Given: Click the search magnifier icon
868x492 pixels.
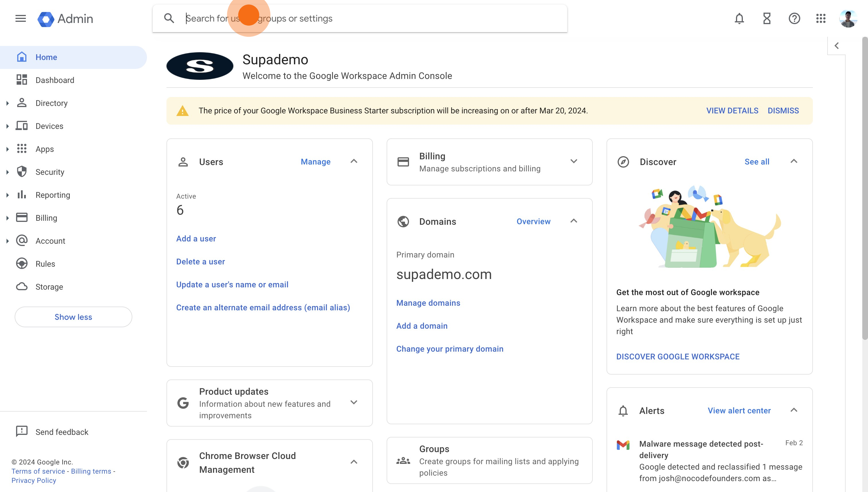Looking at the screenshot, I should point(169,18).
